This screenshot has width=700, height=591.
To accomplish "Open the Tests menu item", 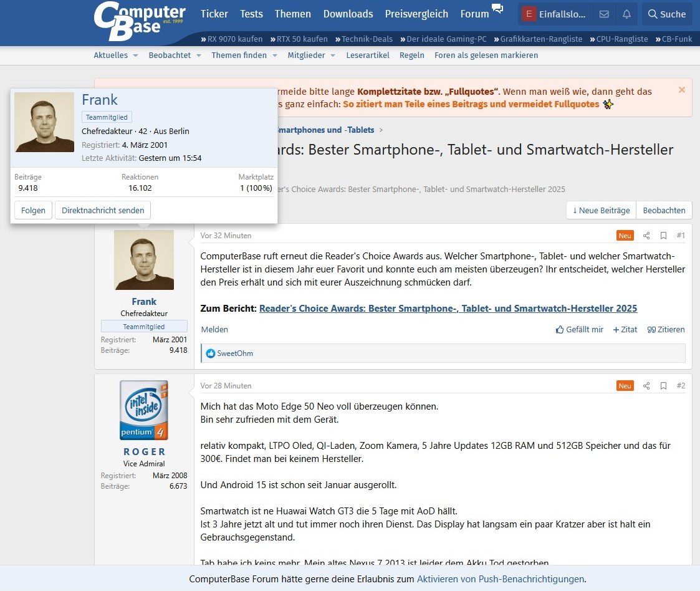I will point(251,14).
